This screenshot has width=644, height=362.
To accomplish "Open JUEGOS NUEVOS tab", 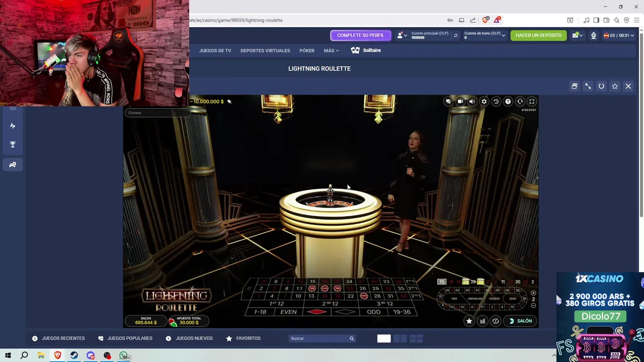I will pos(189,338).
